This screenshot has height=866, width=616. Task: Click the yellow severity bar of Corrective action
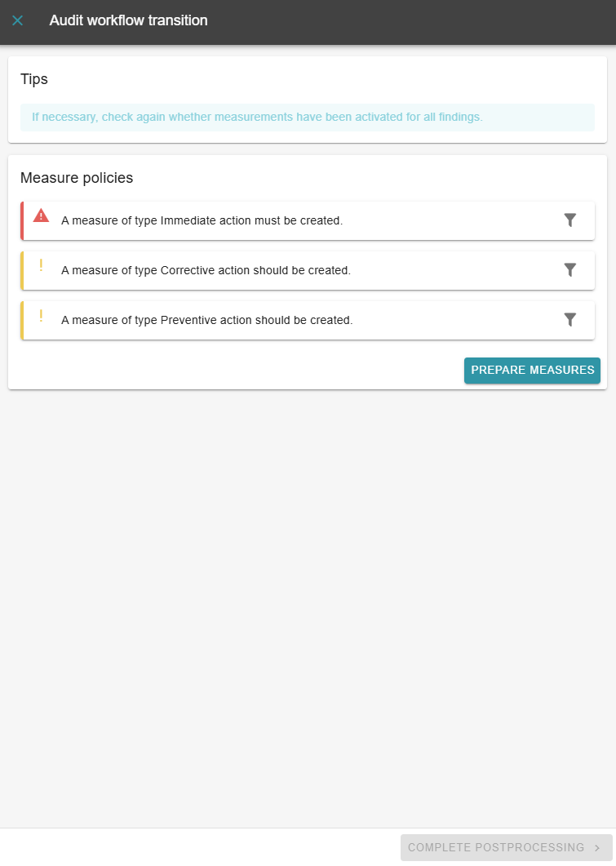(x=22, y=270)
